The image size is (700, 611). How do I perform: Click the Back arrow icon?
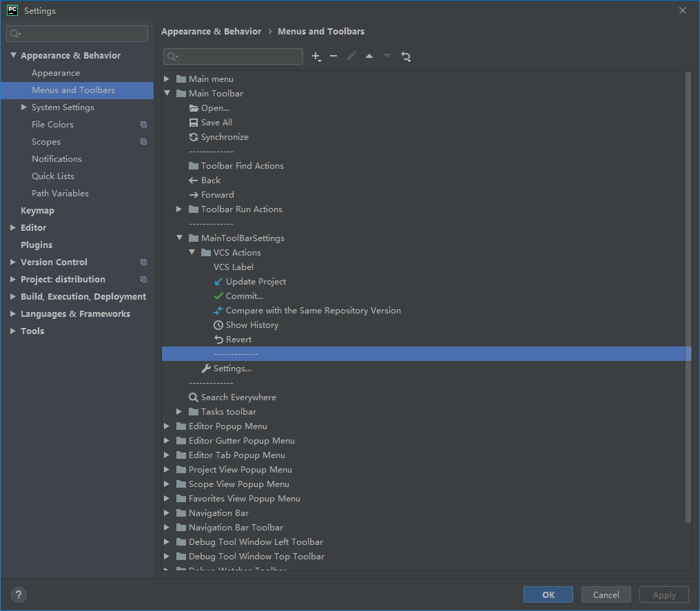pyautogui.click(x=194, y=180)
